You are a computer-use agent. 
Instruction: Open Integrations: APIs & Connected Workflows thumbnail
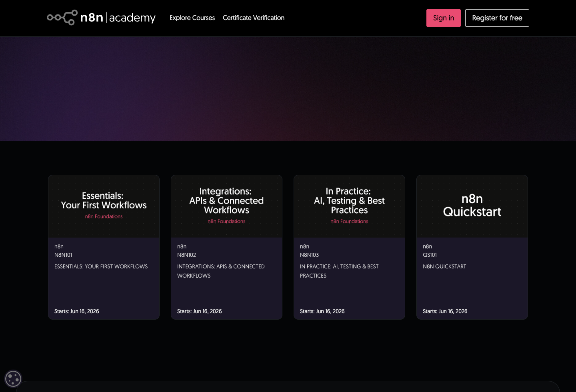coord(226,206)
